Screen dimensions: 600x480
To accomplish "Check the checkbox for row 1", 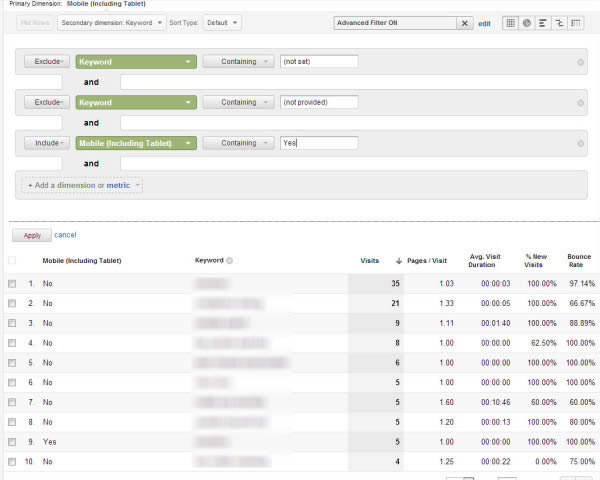I will click(12, 284).
